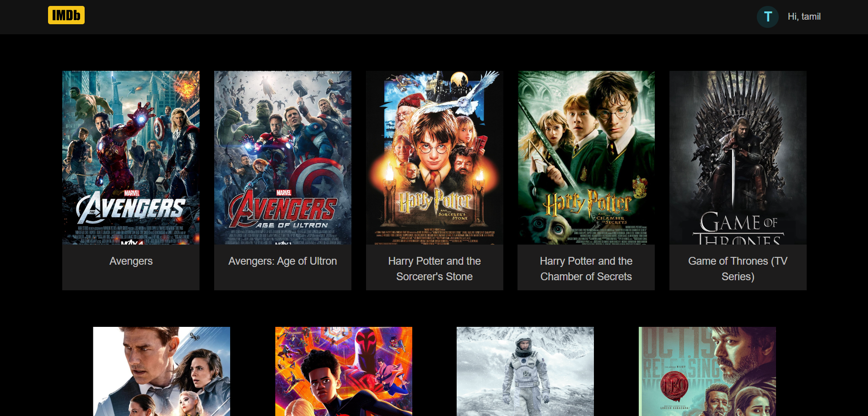This screenshot has width=868, height=416.
Task: Select 'Harry Potter and the Sorcerer's Stone' title
Action: click(435, 269)
